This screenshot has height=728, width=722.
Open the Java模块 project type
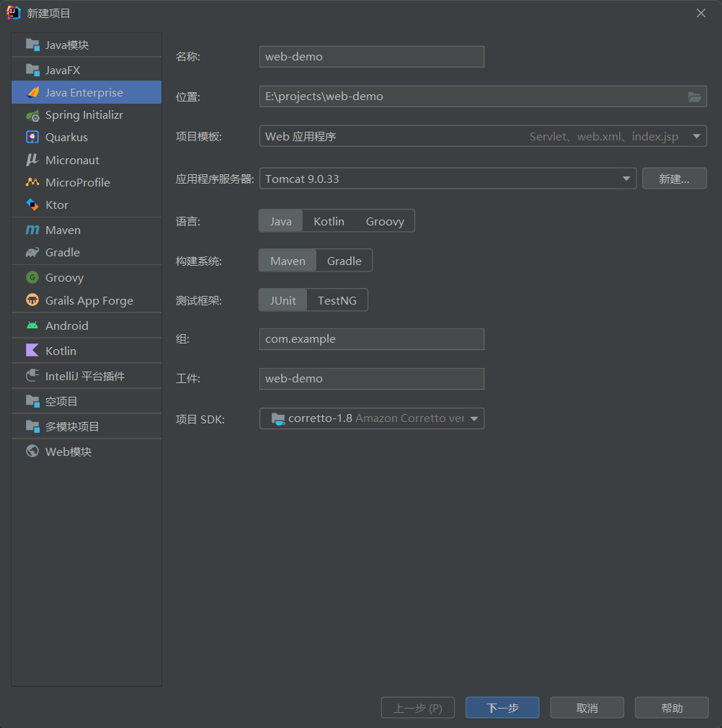86,45
